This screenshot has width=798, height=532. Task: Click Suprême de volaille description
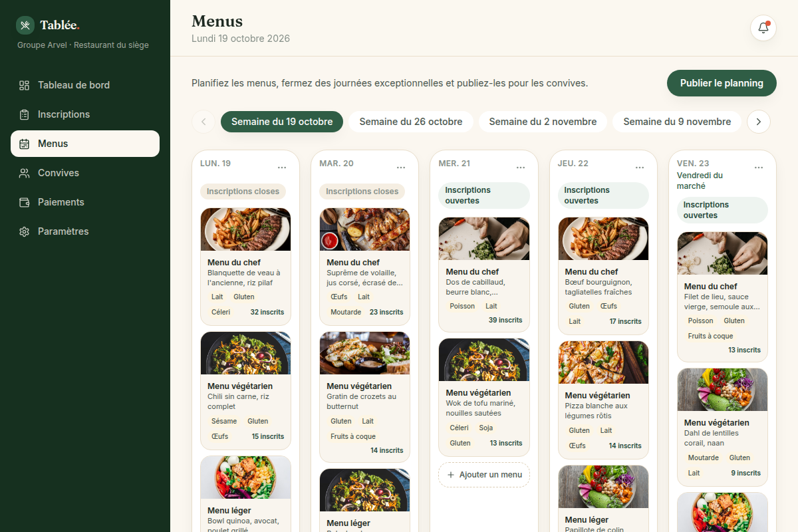pos(364,278)
